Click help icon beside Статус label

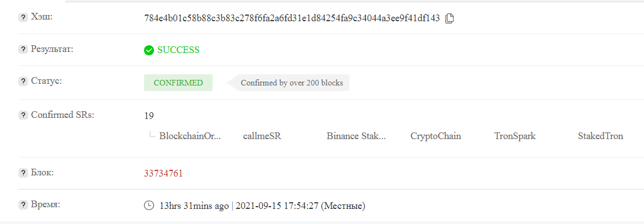click(x=23, y=82)
